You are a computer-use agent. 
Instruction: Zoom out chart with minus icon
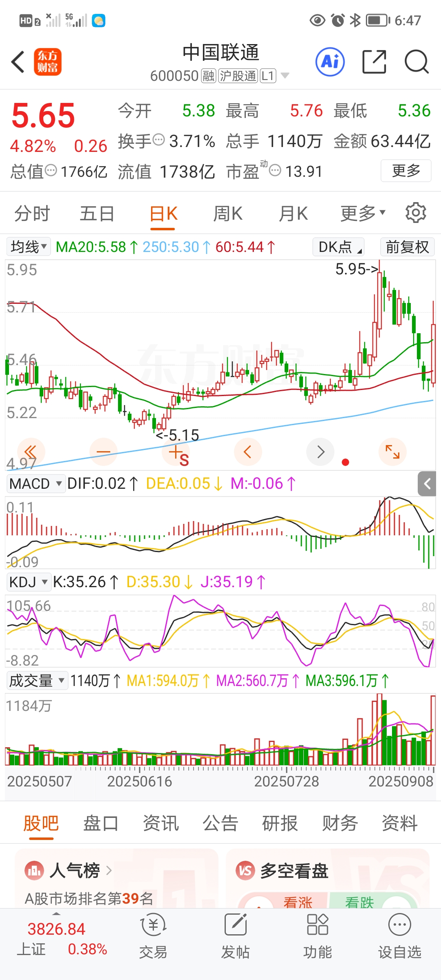[x=103, y=452]
